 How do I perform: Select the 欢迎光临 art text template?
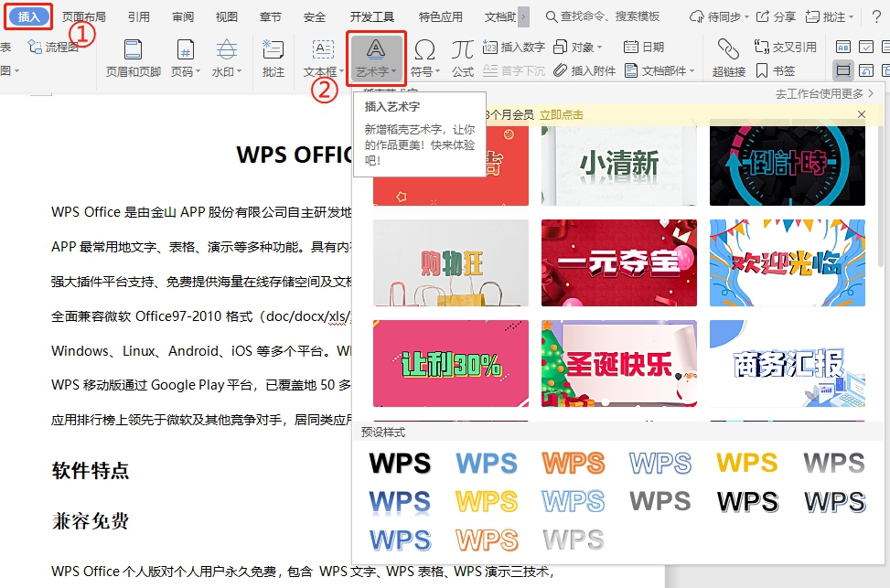pos(788,262)
